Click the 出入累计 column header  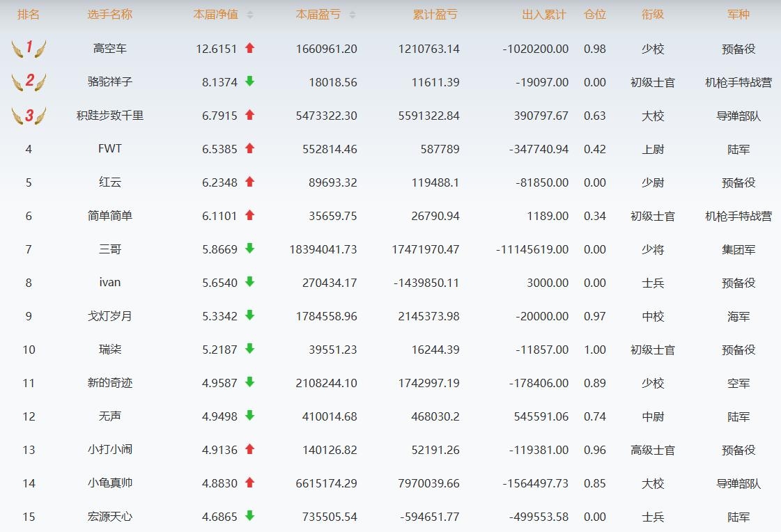(544, 15)
